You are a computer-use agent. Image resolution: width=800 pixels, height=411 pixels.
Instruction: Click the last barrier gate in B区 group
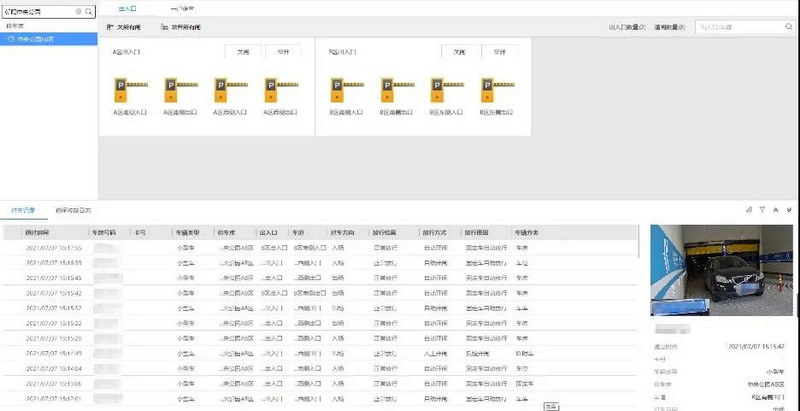click(487, 92)
